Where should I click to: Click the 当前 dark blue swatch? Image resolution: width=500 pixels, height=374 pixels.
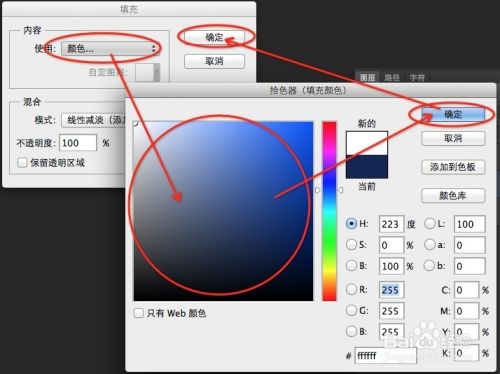[x=367, y=167]
